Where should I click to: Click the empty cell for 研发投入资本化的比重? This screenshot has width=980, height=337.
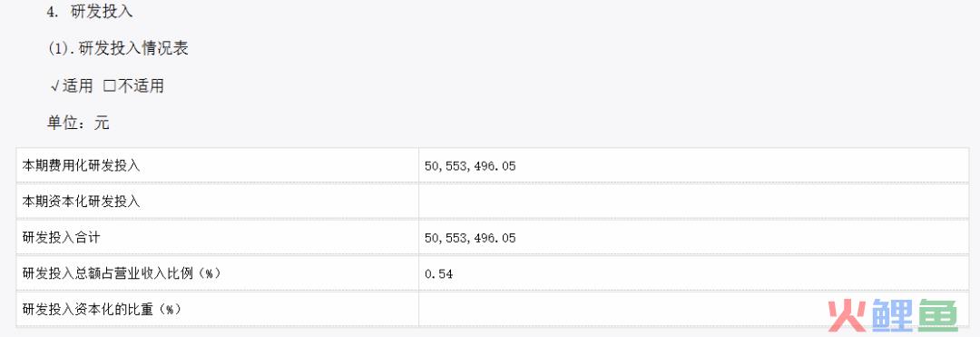(x=693, y=309)
